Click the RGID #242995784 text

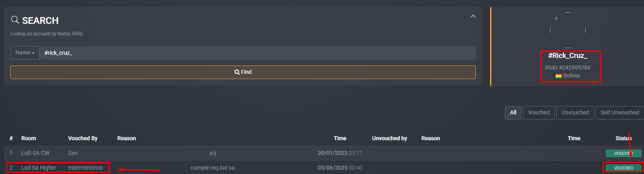pyautogui.click(x=567, y=68)
